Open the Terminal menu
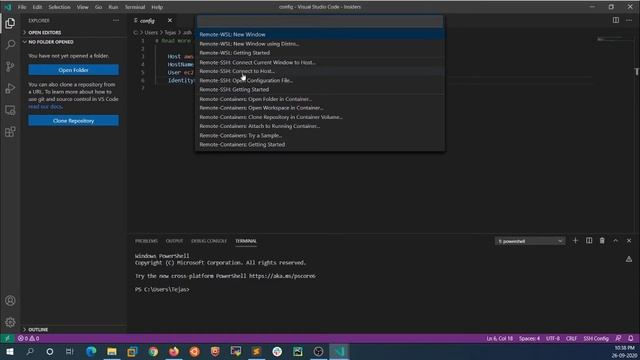Screen dimensions: 640x360 point(135,7)
